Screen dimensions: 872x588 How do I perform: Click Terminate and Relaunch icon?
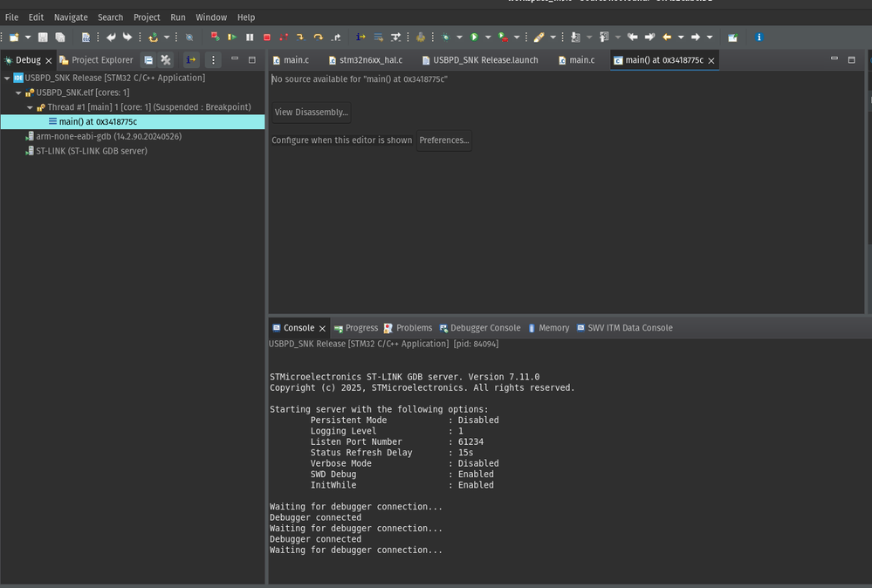[215, 38]
